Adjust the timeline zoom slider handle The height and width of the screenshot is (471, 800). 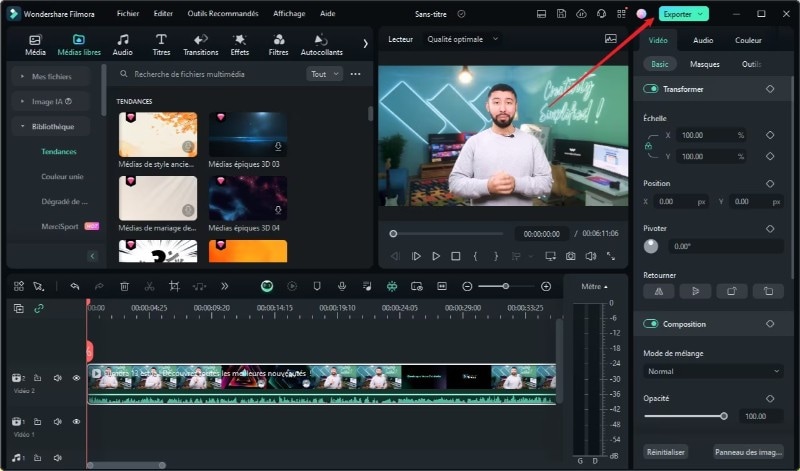pos(505,286)
